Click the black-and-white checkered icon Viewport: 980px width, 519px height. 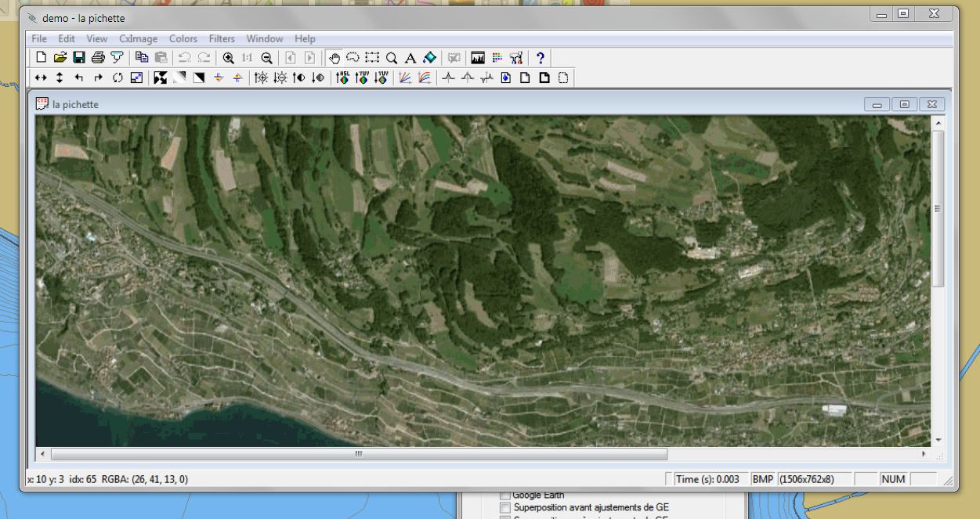pyautogui.click(x=161, y=77)
